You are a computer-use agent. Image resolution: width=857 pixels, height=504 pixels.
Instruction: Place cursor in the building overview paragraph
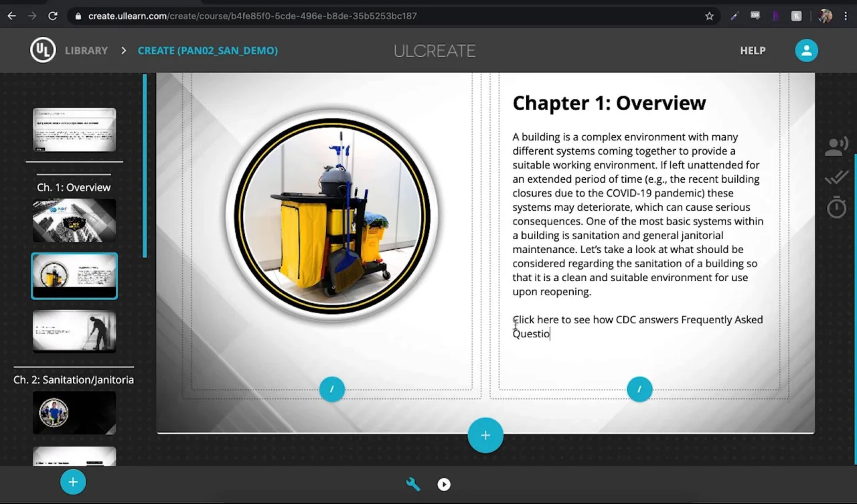637,214
